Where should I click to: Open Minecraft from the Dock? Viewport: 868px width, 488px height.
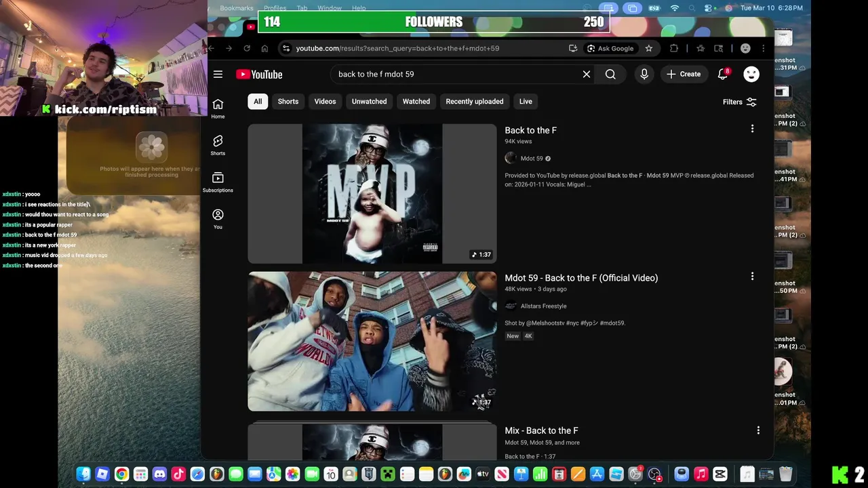click(x=387, y=474)
